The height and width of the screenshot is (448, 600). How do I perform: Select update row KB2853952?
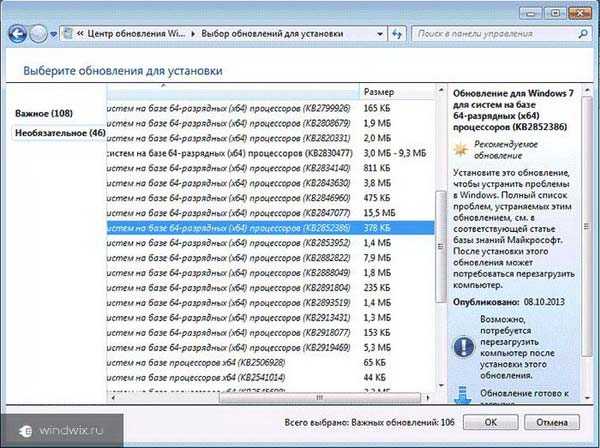[x=271, y=243]
